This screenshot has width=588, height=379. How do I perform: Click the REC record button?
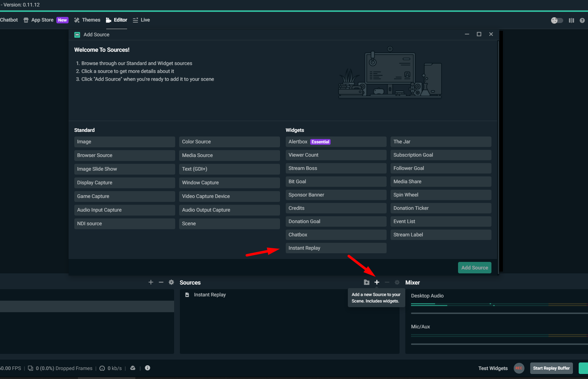point(519,368)
